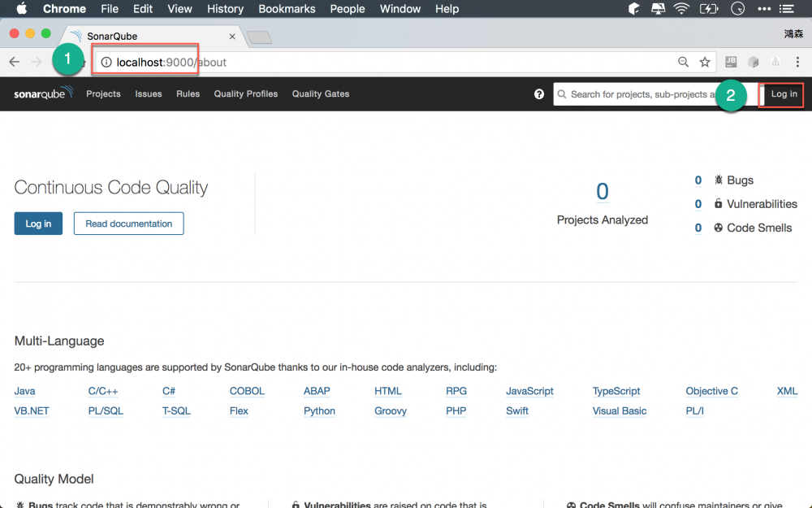Image resolution: width=812 pixels, height=508 pixels.
Task: Click the Vulnerabilities lock icon
Action: [717, 204]
